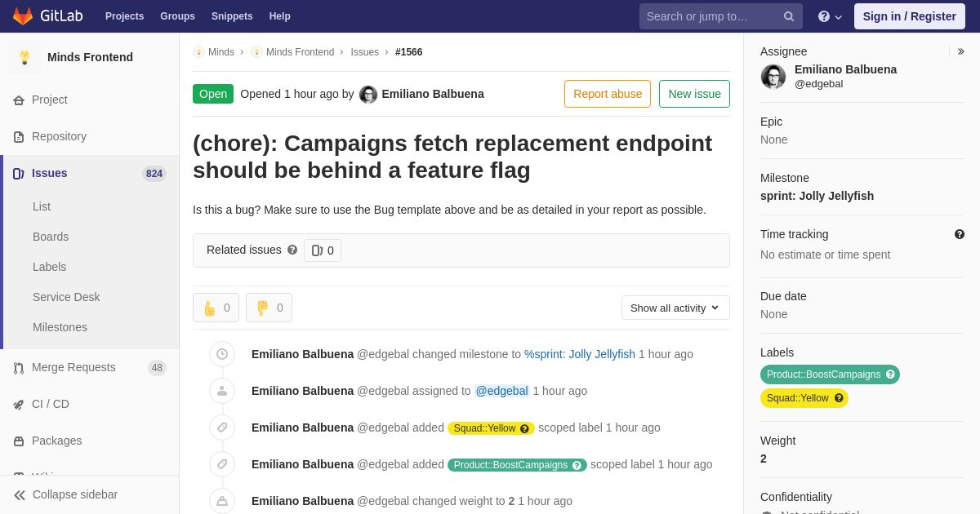Click Emiliano Balbuena's avatar near Opened text
The height and width of the screenshot is (514, 980).
tap(368, 95)
